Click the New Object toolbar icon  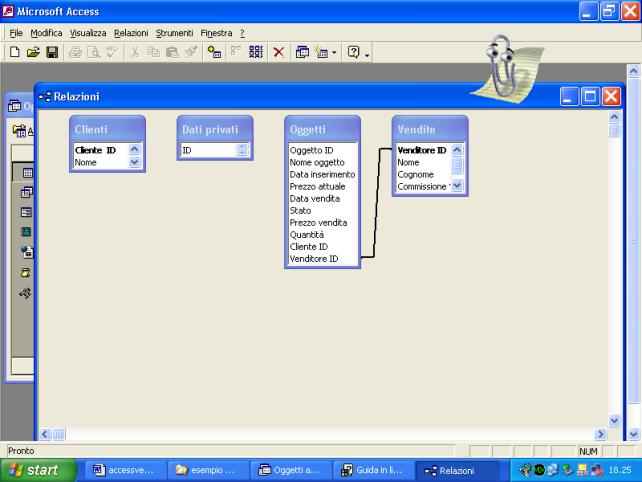[322, 52]
